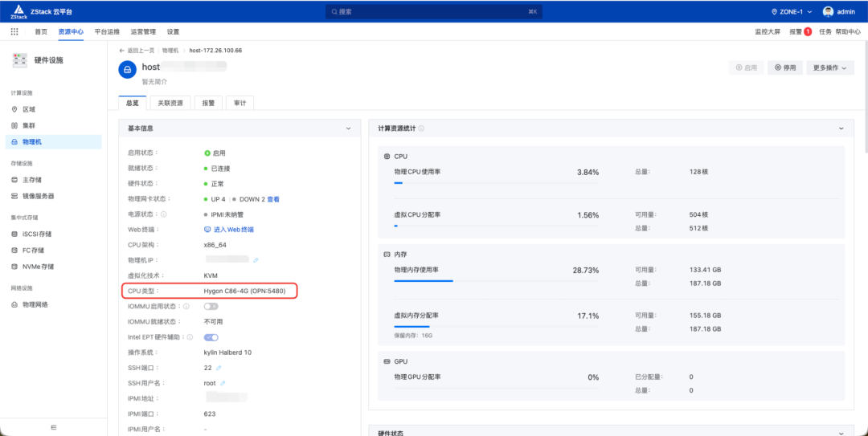Open the app grid menu icon
868x436 pixels.
pos(14,32)
